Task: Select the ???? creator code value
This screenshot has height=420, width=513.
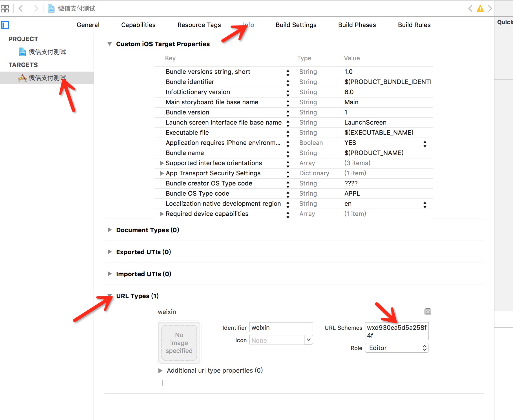Action: pos(351,183)
